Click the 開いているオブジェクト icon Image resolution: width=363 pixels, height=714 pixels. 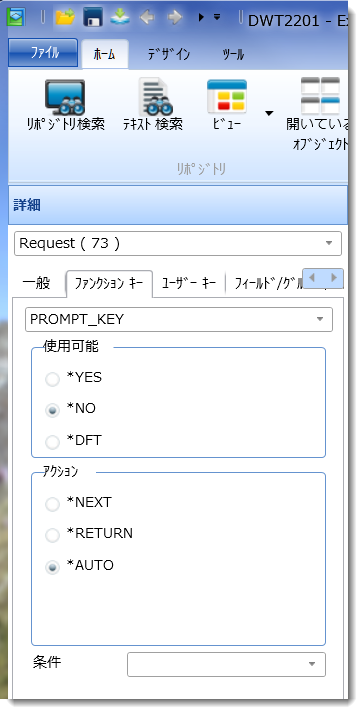[320, 114]
